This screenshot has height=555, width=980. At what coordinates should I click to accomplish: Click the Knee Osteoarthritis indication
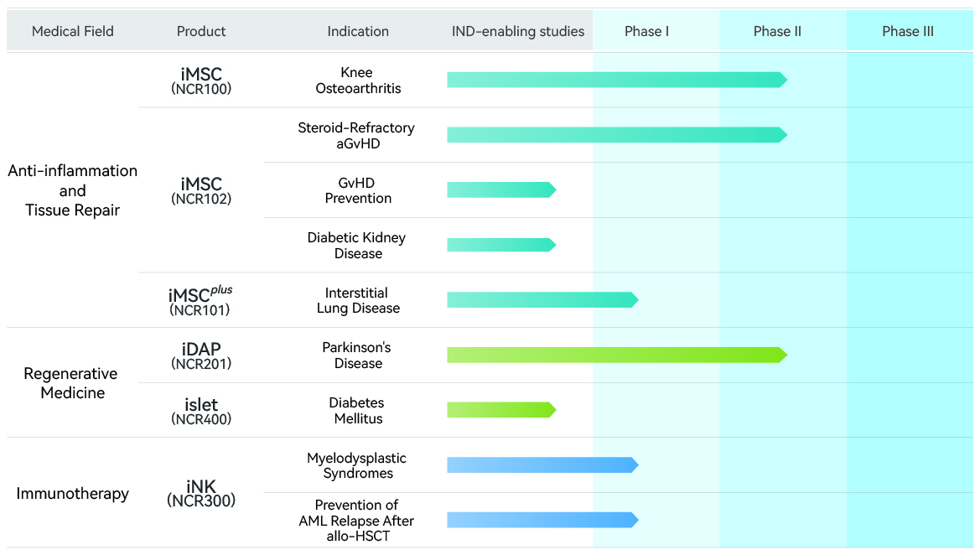tap(358, 80)
